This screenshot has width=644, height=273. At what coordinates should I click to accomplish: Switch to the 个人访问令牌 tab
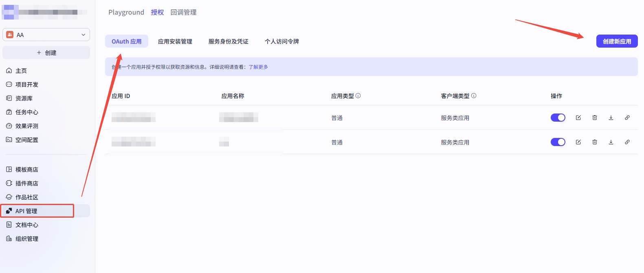pyautogui.click(x=281, y=41)
